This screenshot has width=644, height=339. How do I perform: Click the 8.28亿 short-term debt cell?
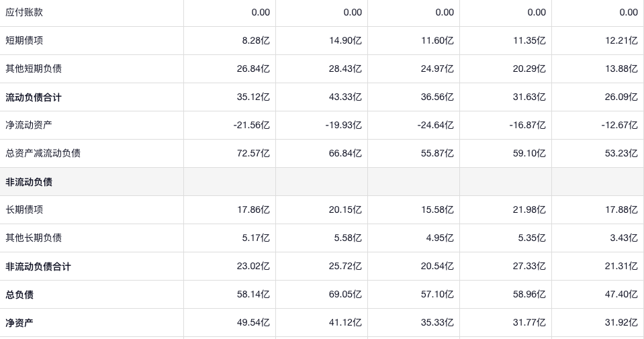[x=255, y=40]
